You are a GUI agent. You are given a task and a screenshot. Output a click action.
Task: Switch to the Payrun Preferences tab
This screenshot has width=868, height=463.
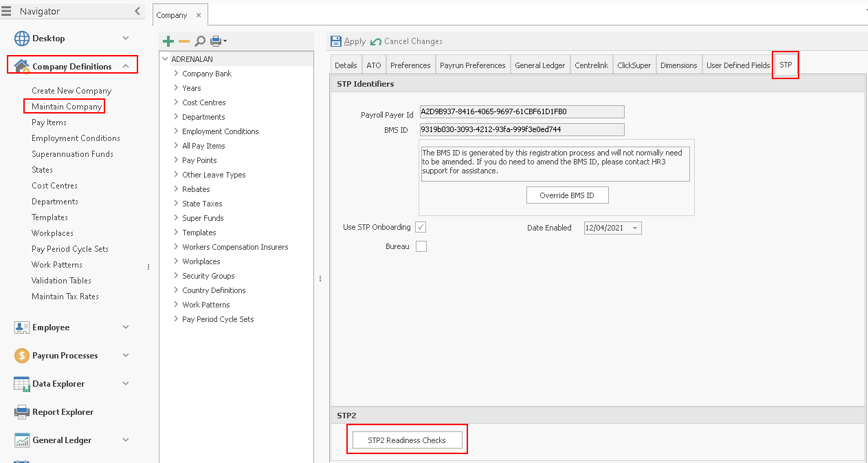coord(472,65)
